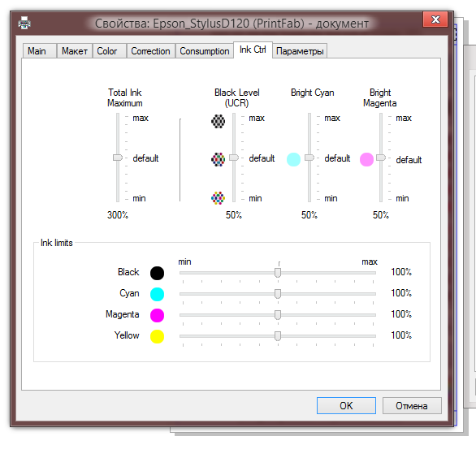This screenshot has width=476, height=458.
Task: Open the Макет tab
Action: (75, 51)
